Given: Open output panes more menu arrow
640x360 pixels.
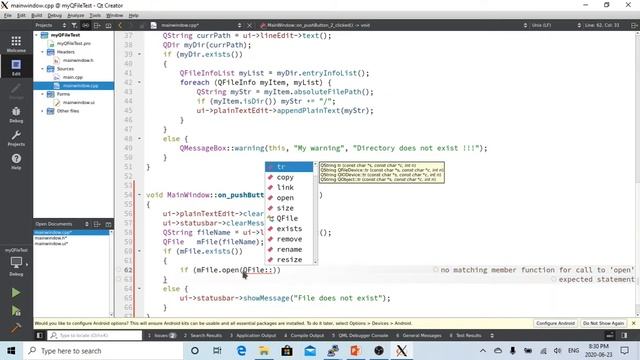Looking at the screenshot, I should click(x=492, y=336).
